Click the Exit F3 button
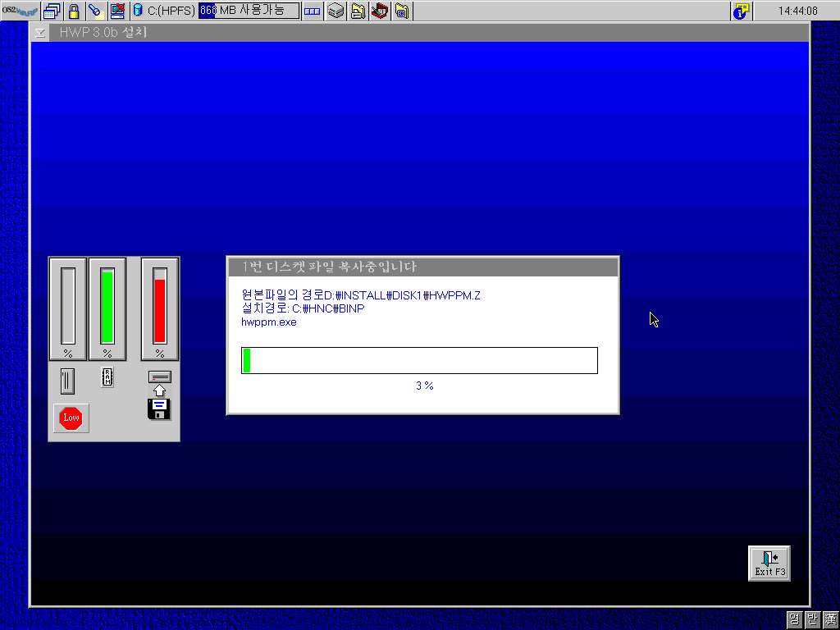Viewport: 840px width, 630px height. (x=769, y=564)
